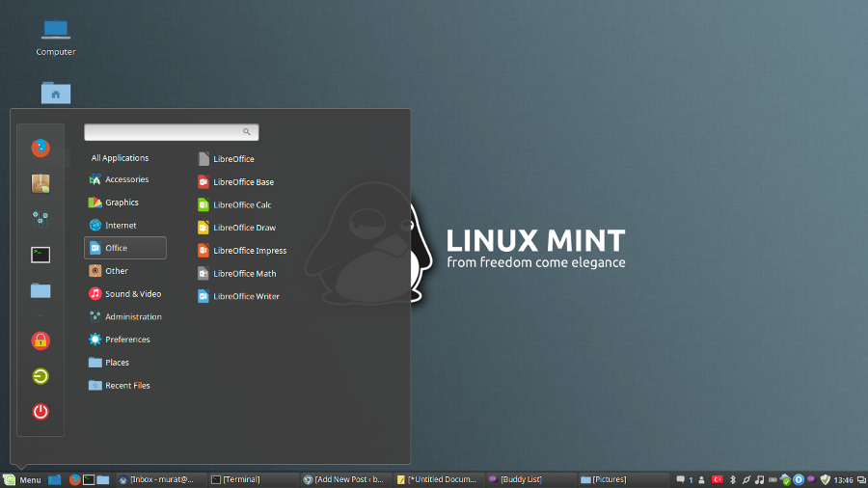868x488 pixels.
Task: Select the Administration category
Action: (x=125, y=316)
